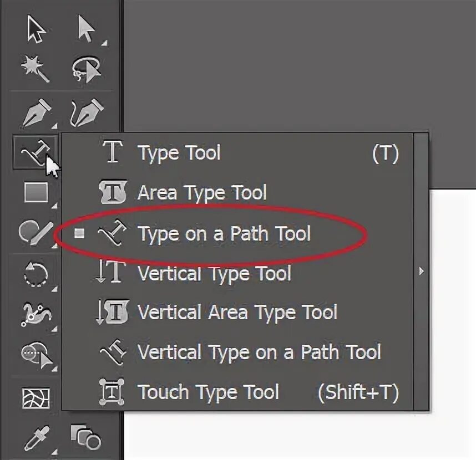The width and height of the screenshot is (476, 460).
Task: Choose the Lasso tool
Action: coord(86,69)
